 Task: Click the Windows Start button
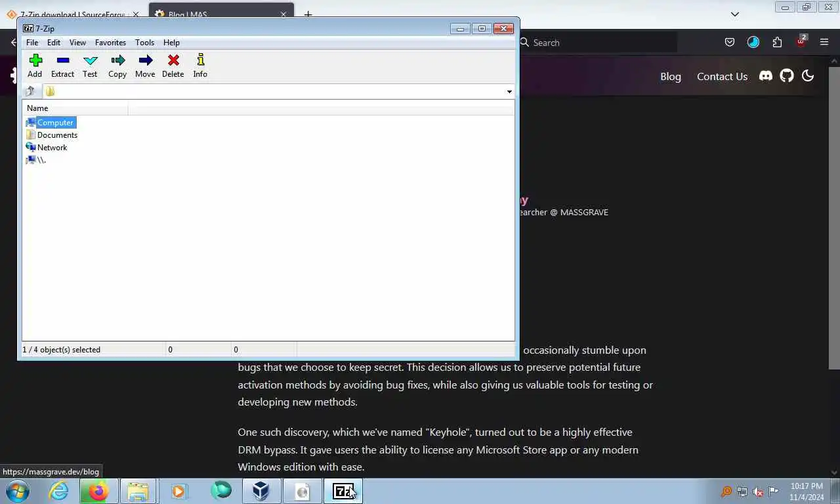(x=17, y=491)
